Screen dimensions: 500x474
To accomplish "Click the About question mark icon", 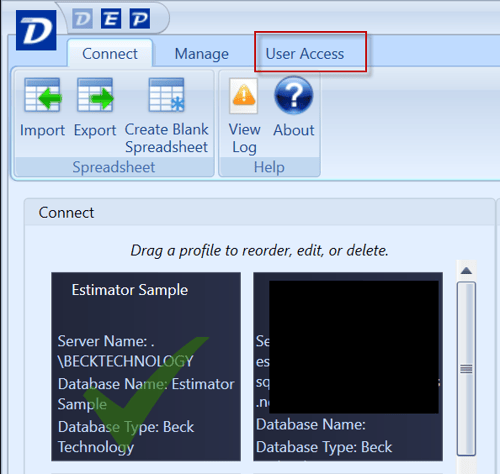I will click(x=294, y=95).
